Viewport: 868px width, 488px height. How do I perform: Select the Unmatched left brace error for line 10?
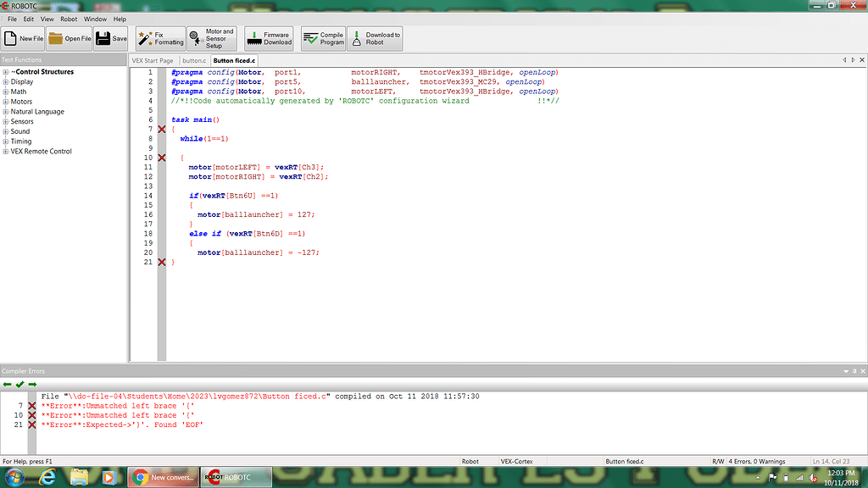[x=108, y=415]
